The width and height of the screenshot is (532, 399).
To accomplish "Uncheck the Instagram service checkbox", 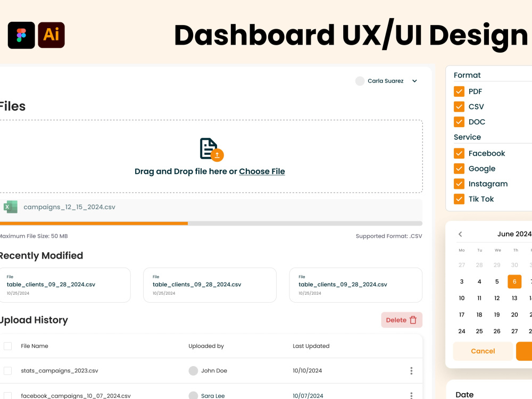I will click(x=459, y=184).
